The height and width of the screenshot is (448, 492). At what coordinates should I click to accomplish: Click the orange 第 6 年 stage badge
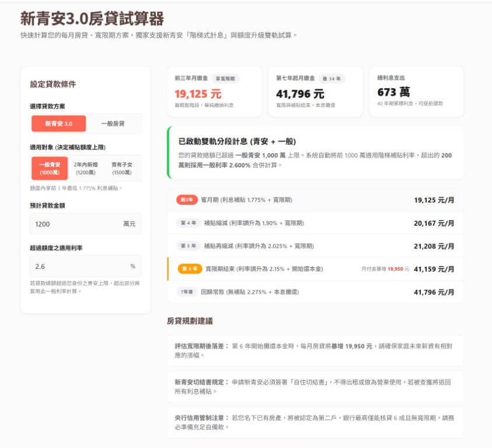coord(190,269)
